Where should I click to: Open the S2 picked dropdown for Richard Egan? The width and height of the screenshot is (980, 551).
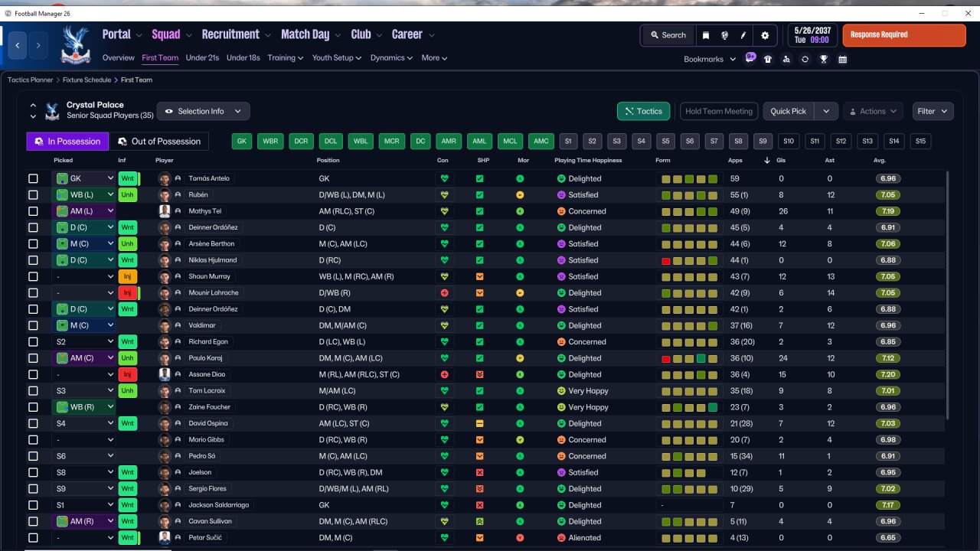pyautogui.click(x=83, y=342)
